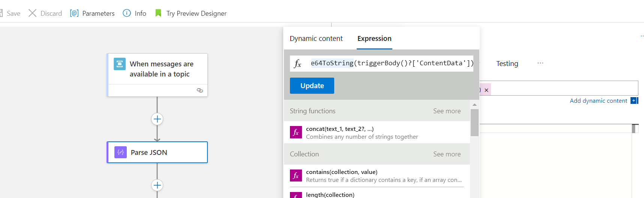Open the Testing tab
Viewport: 644px width, 198px height.
507,64
